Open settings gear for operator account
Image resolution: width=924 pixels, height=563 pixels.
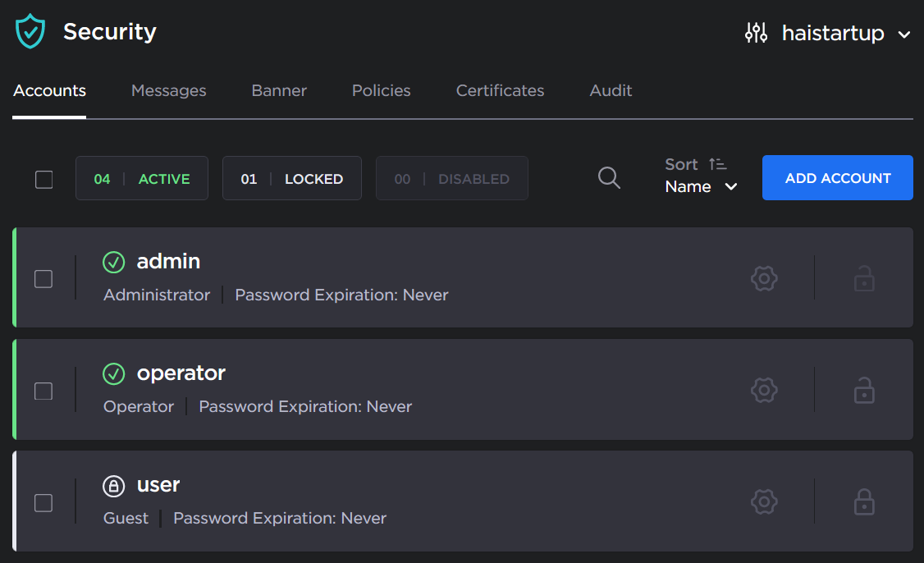click(x=764, y=390)
